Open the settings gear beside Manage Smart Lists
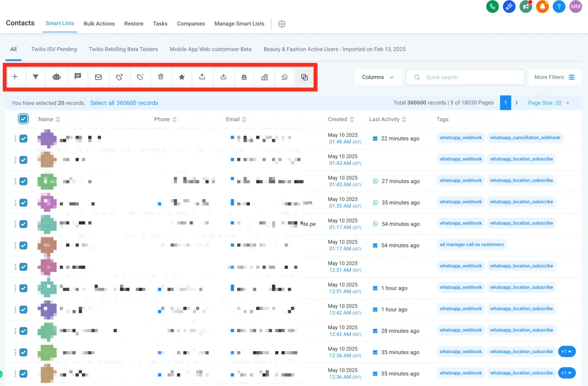The width and height of the screenshot is (588, 386). (x=282, y=24)
